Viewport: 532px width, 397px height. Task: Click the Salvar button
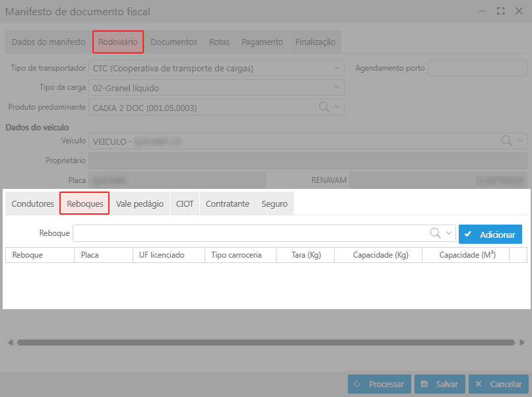tap(440, 384)
